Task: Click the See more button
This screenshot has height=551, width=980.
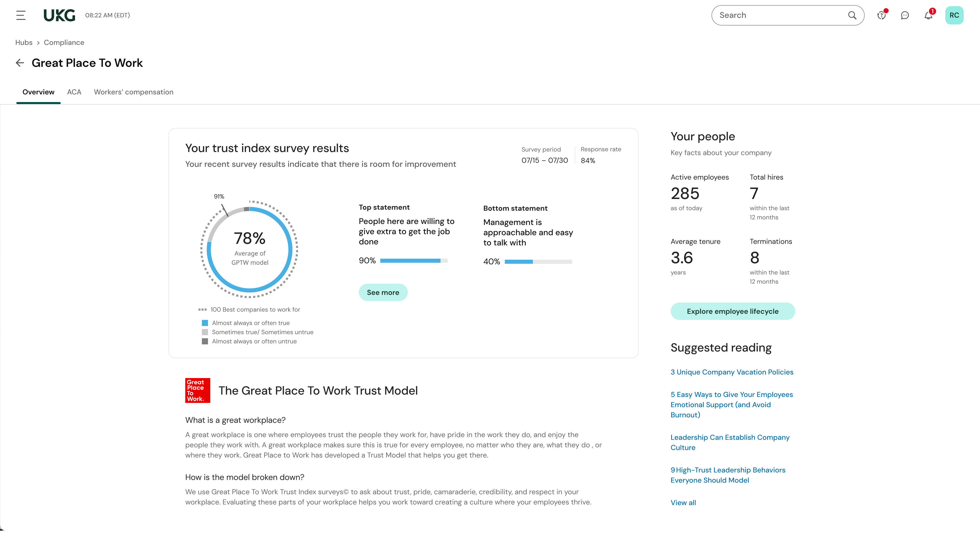Action: click(x=383, y=292)
